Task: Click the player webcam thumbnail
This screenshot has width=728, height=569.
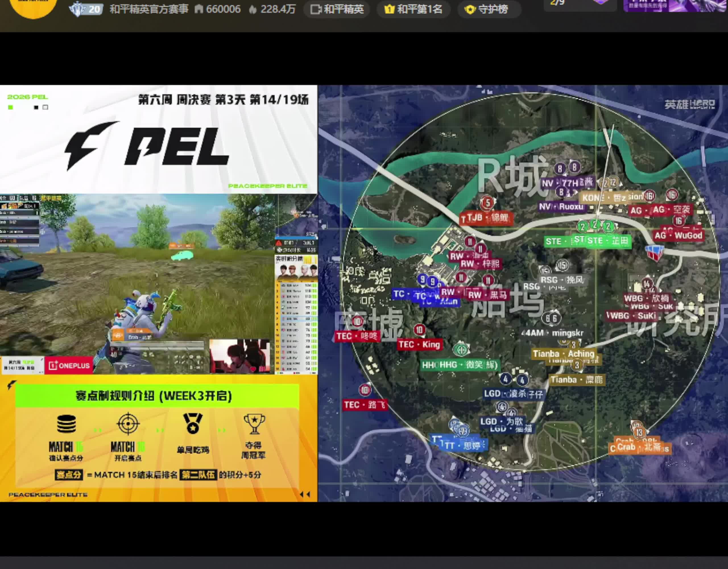Action: [x=240, y=356]
